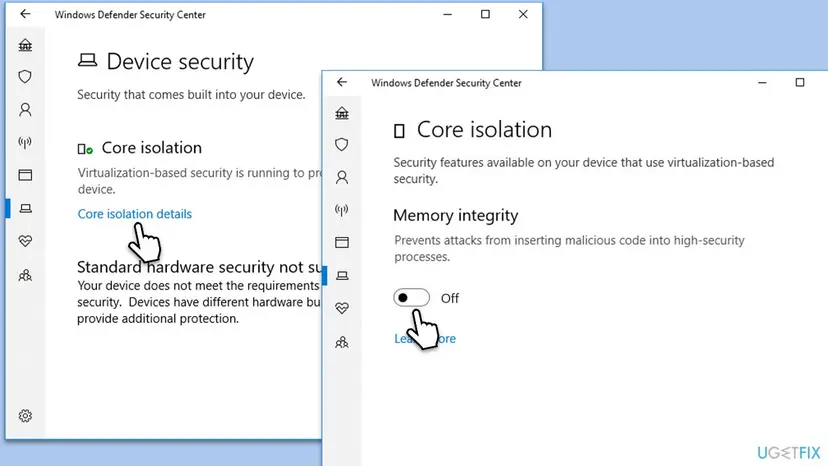Maximize the Core isolation window

click(x=800, y=82)
